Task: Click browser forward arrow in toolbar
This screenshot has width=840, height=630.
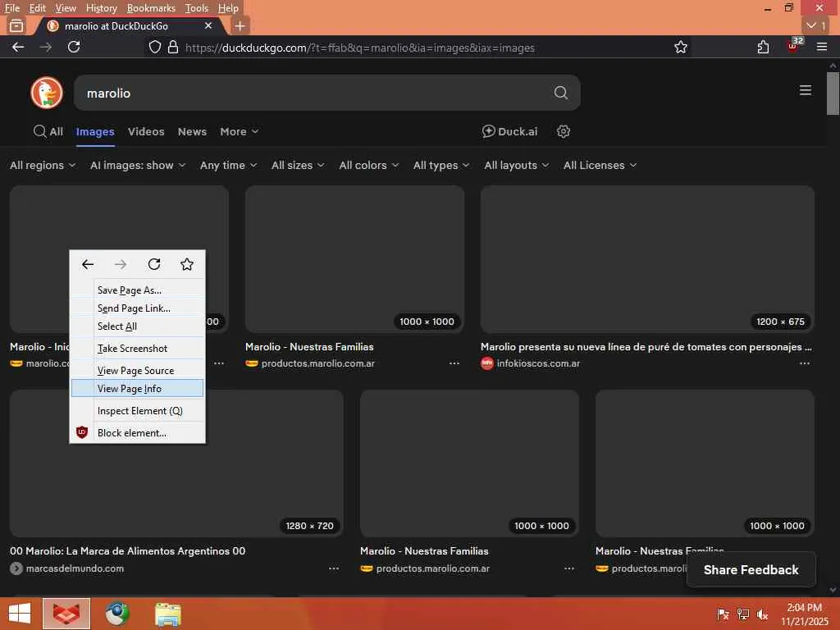Action: pyautogui.click(x=46, y=47)
